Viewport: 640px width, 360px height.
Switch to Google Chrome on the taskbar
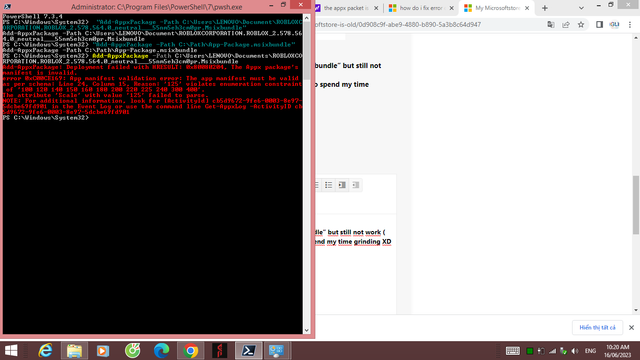[x=191, y=351]
